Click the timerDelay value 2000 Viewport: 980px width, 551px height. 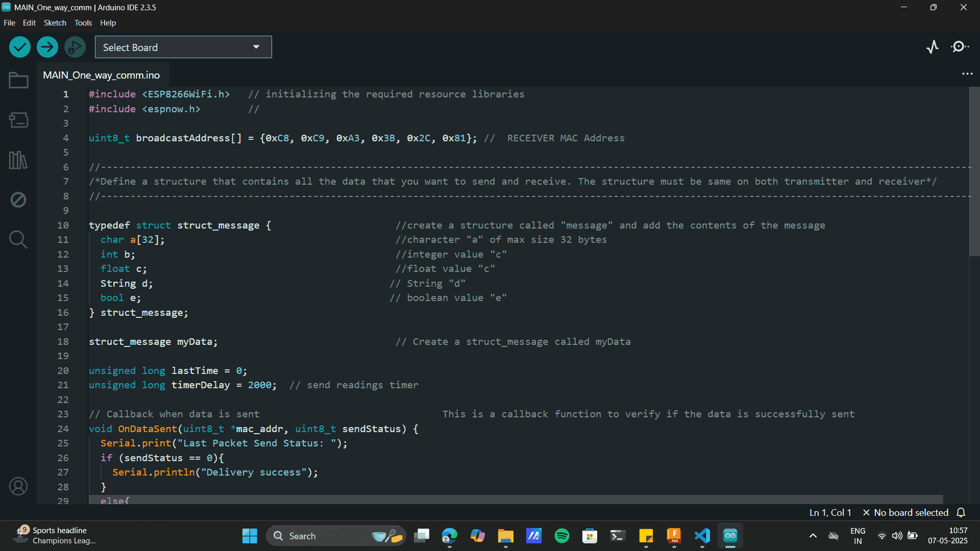[x=260, y=385]
